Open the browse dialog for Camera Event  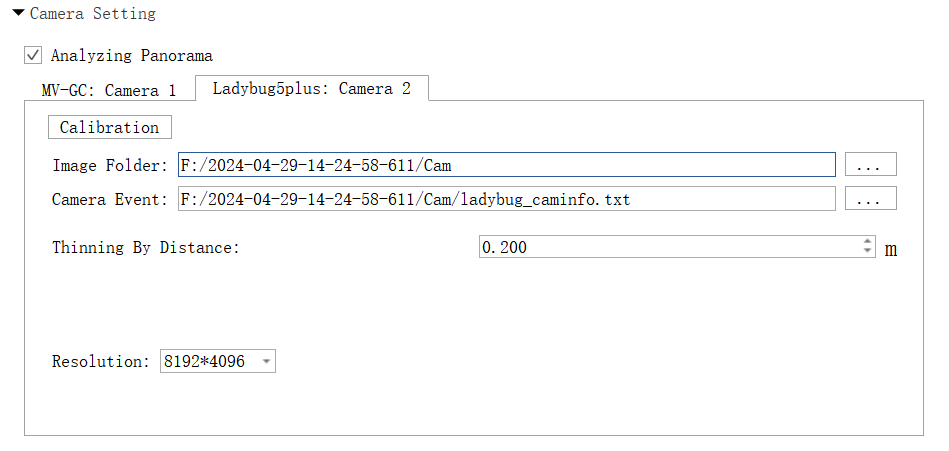click(x=870, y=199)
